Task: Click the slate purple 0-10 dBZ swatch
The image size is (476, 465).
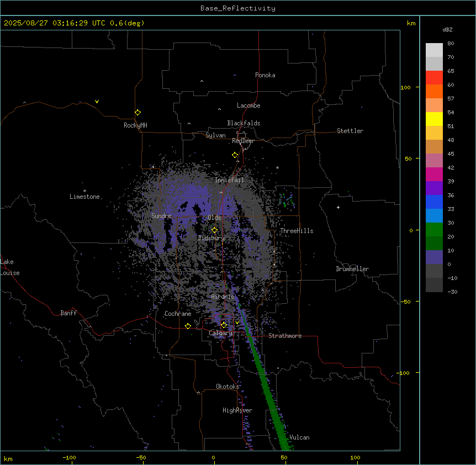Action: pos(434,257)
